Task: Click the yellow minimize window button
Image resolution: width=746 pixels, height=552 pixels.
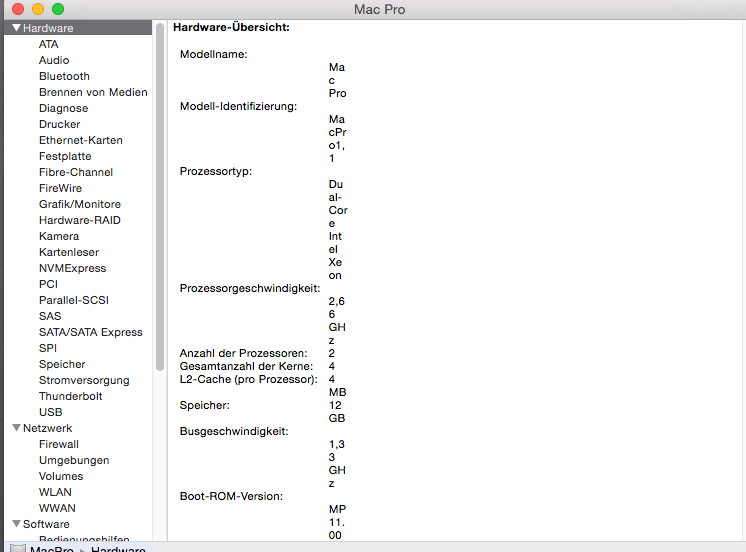Action: tap(38, 9)
